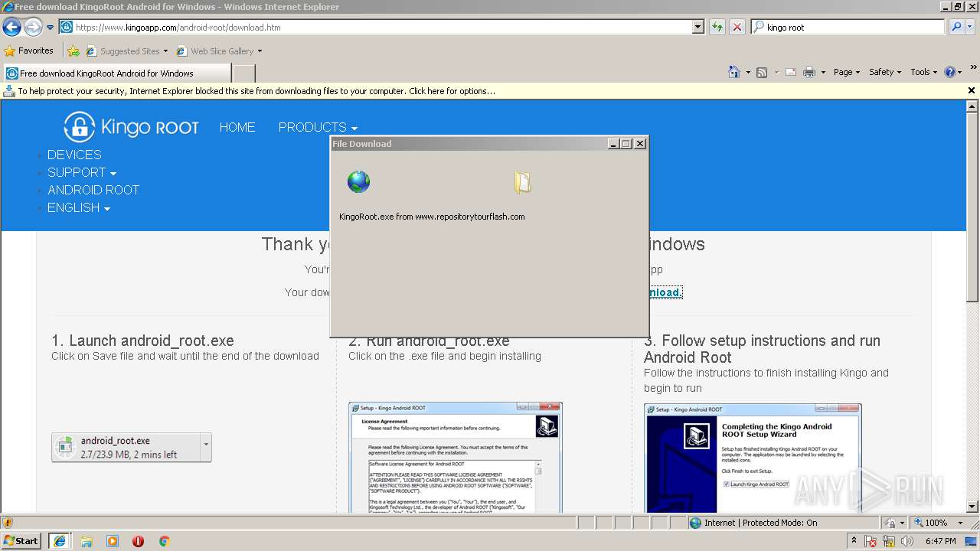Open the Favorites star button
The height and width of the screenshot is (551, 980).
pos(28,51)
